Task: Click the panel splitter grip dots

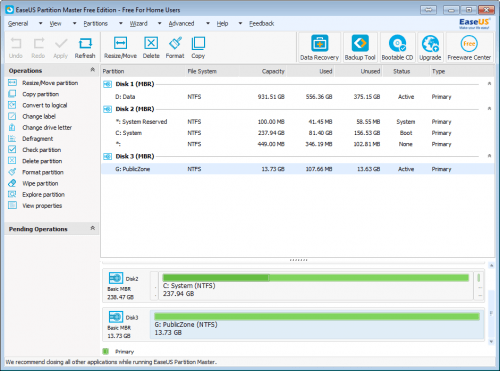Action: click(298, 260)
